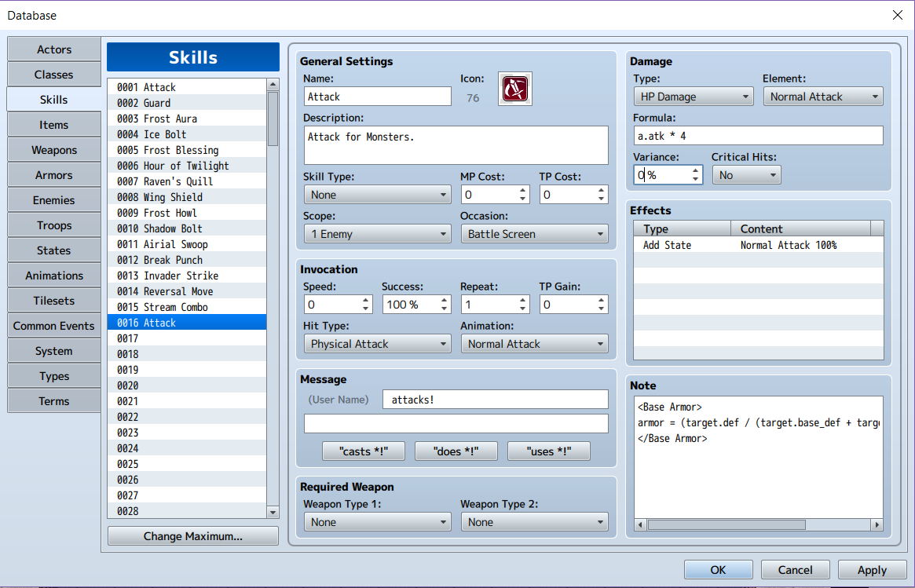Click the skills list scroll down arrow
Image resolution: width=915 pixels, height=588 pixels.
[x=273, y=512]
